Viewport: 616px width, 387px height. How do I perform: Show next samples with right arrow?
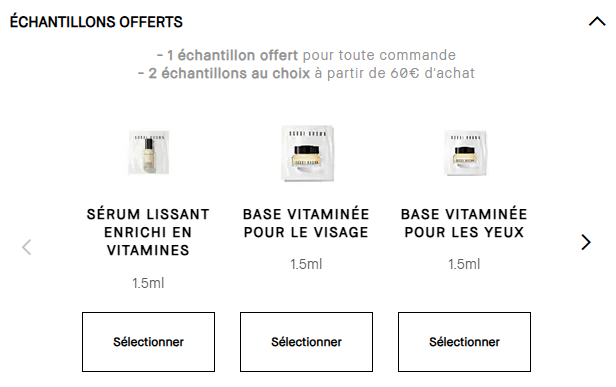[x=586, y=242]
